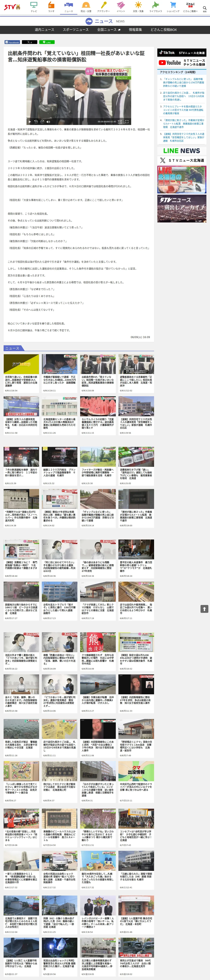Open the ショッピング cart icon
The image size is (210, 980).
173,7
